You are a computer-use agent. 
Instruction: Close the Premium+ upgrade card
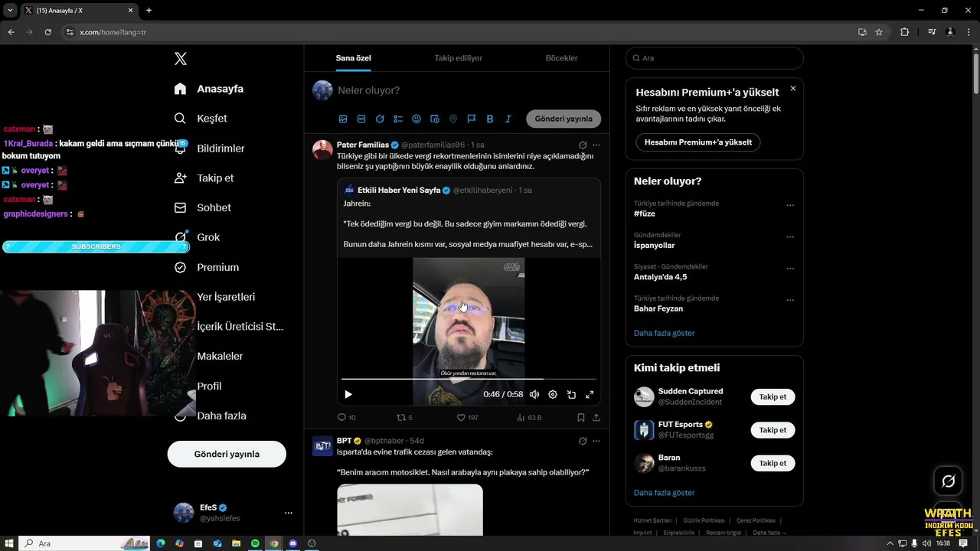793,89
